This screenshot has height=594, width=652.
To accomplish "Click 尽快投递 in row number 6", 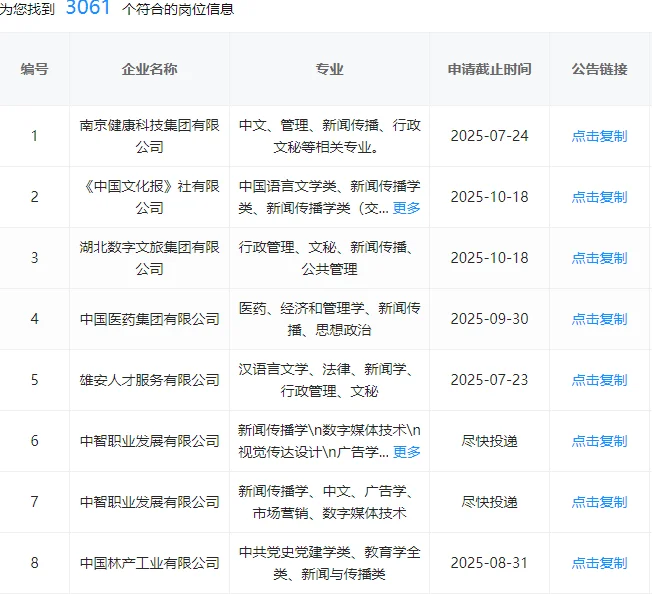I will pos(489,441).
